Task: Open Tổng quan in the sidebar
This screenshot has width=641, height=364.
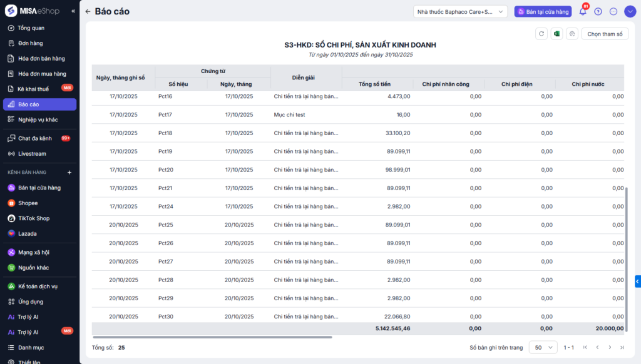Action: (x=31, y=28)
